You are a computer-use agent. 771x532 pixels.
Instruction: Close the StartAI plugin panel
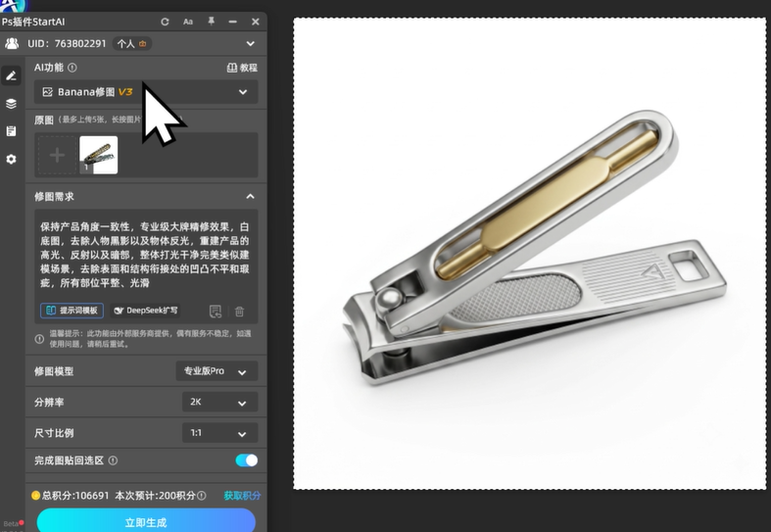click(255, 22)
